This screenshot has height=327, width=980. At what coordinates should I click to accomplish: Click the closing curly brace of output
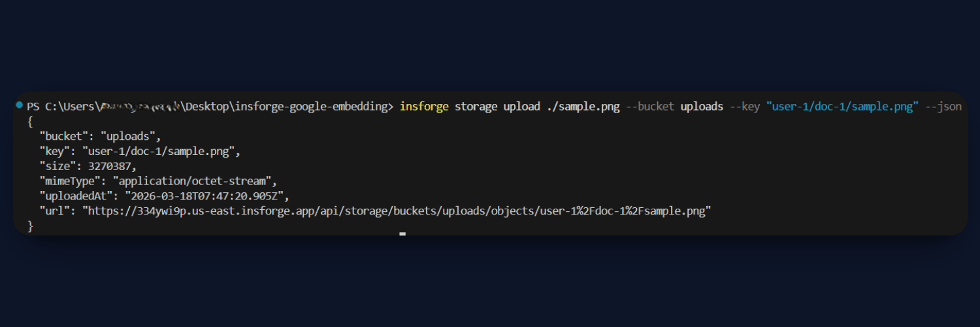pos(30,226)
